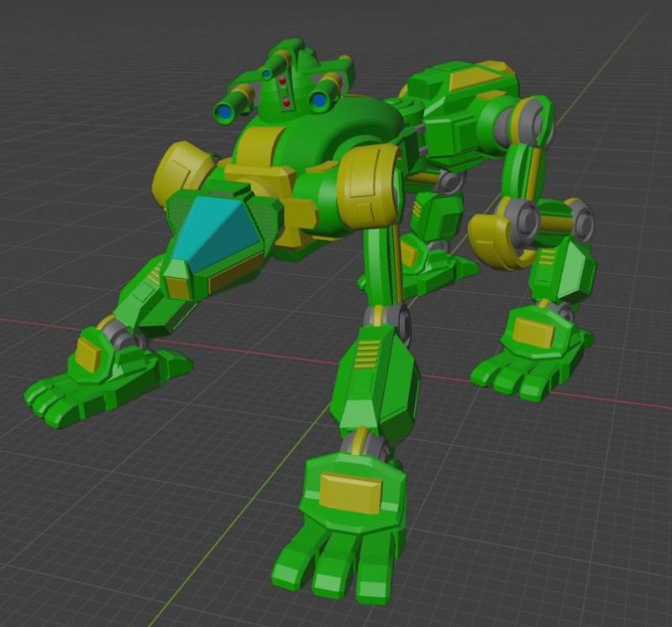This screenshot has height=627, width=672.
Task: Select the yellow shoulder armor above the nearest leg
Action: 370,186
